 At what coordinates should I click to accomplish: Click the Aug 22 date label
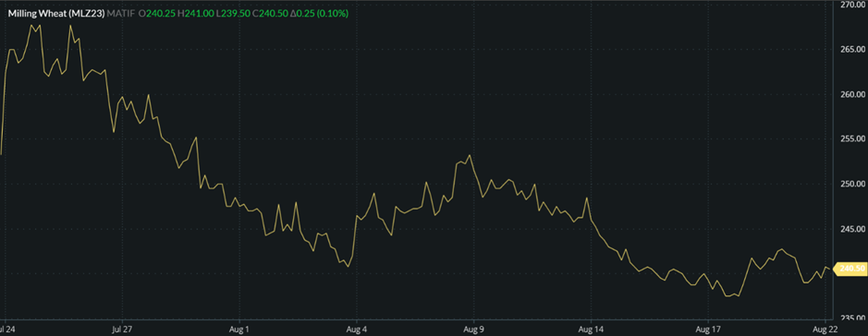(x=825, y=330)
